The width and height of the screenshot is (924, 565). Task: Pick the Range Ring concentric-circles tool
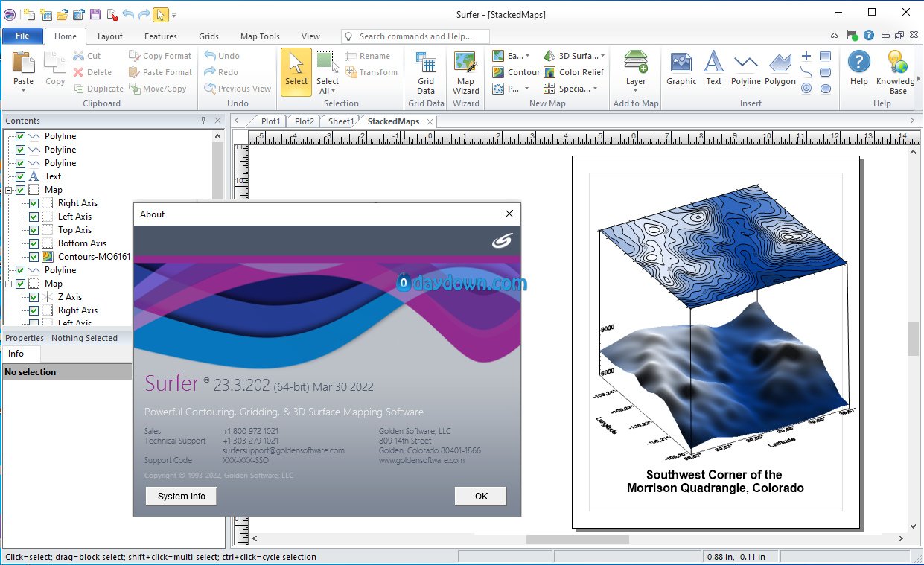pos(806,89)
